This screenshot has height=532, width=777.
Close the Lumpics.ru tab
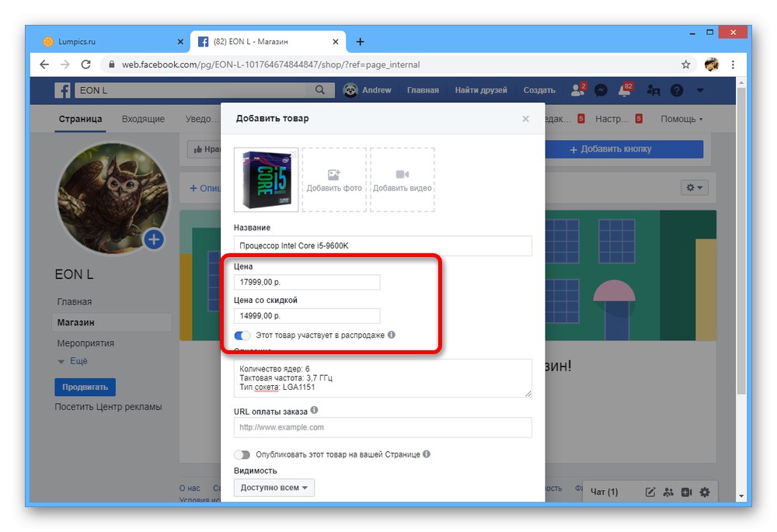[x=180, y=42]
